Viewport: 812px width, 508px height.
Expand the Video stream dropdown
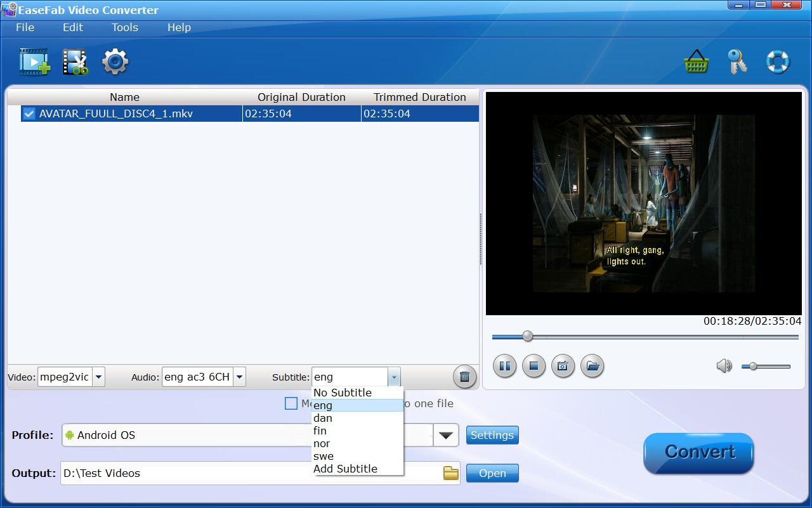pyautogui.click(x=98, y=377)
